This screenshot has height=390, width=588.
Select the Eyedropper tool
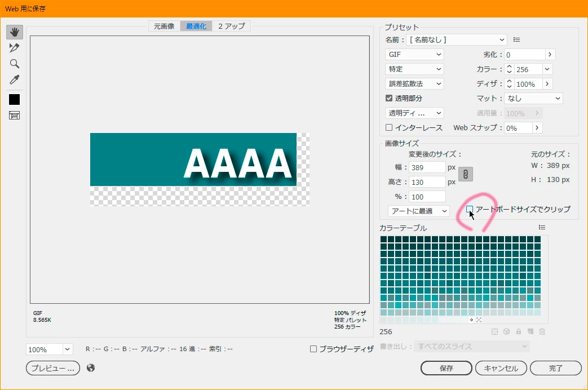[x=14, y=79]
